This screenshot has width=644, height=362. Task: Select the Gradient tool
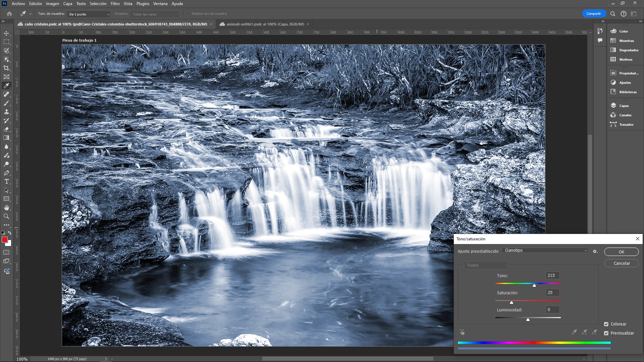[x=6, y=138]
